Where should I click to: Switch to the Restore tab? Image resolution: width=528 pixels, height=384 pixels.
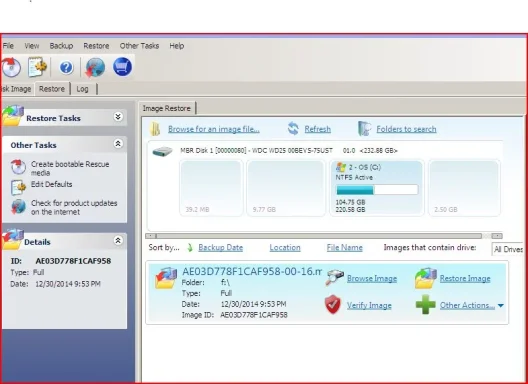click(52, 89)
